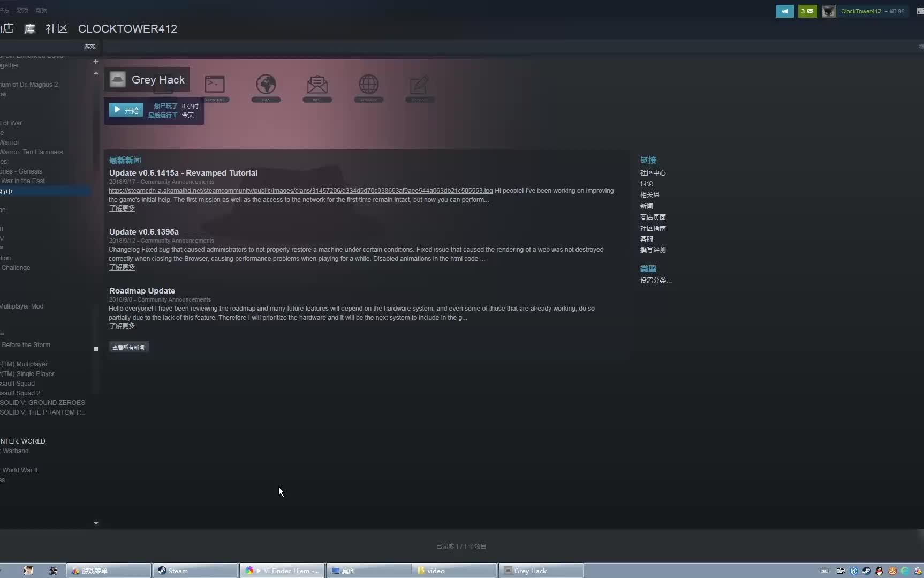Screen dimensions: 924x578
Task: Click the sidebar scroll-down arrow
Action: (96, 523)
